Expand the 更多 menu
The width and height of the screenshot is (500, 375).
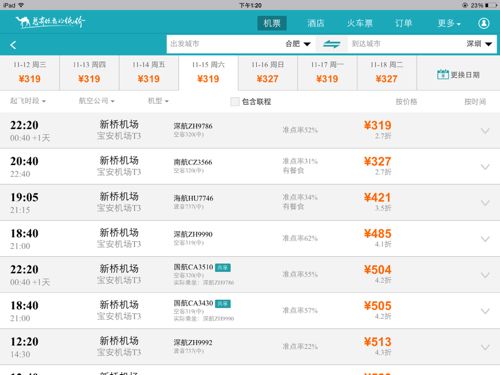coord(449,23)
